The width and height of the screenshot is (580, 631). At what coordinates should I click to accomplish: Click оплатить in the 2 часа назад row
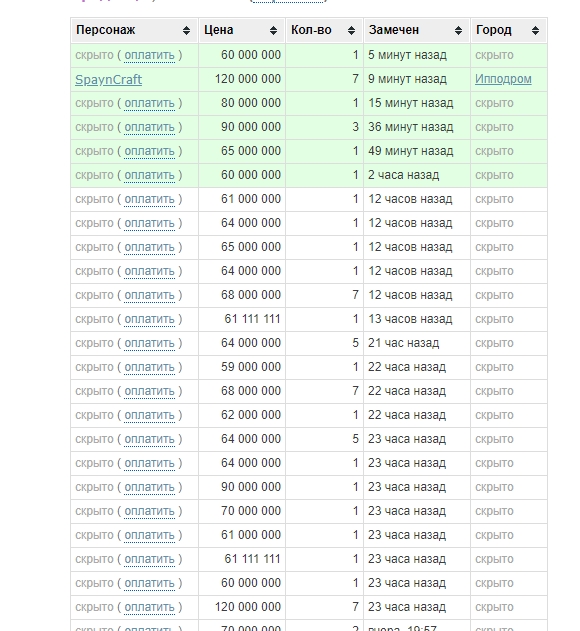pyautogui.click(x=149, y=175)
